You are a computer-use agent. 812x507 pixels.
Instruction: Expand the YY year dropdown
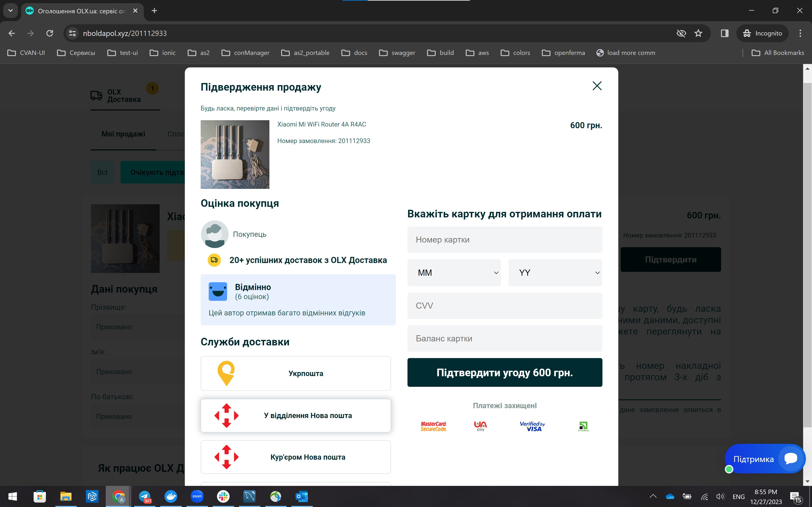555,273
